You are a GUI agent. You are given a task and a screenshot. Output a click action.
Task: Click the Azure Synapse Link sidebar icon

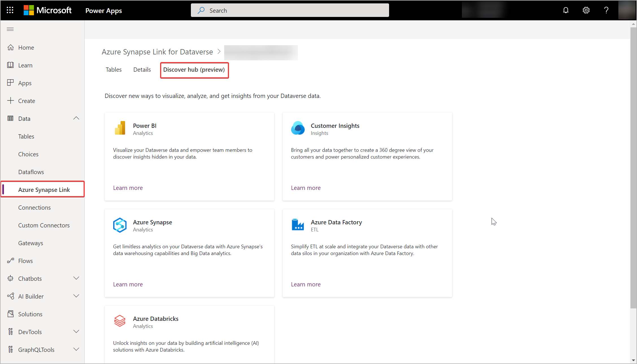coord(44,189)
